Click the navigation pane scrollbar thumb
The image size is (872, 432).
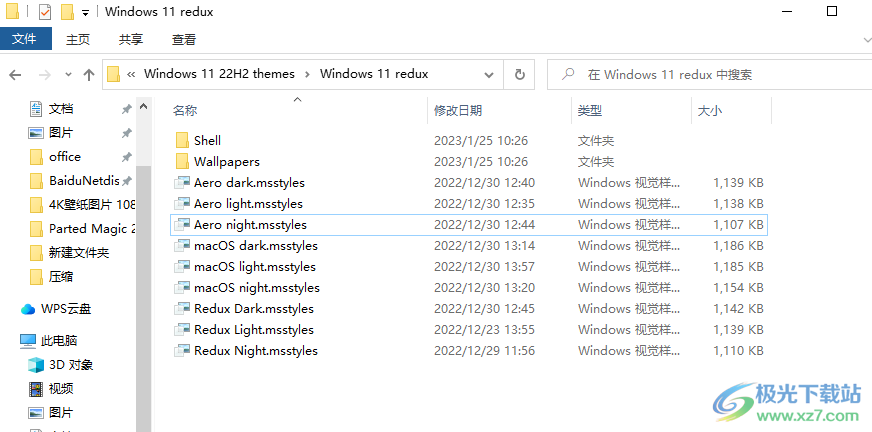click(143, 298)
